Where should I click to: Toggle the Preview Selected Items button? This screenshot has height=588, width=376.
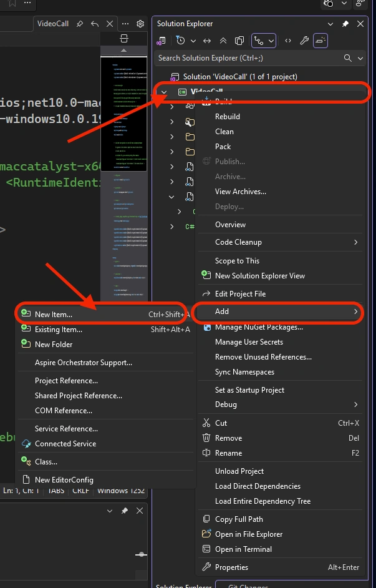pos(321,41)
